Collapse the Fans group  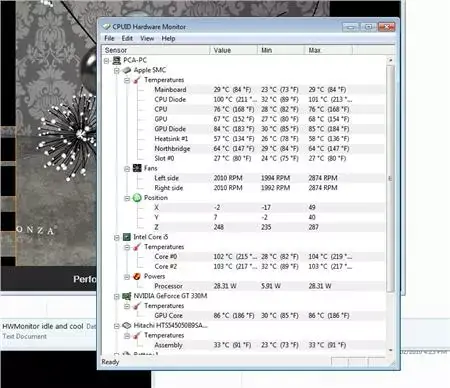(x=127, y=169)
